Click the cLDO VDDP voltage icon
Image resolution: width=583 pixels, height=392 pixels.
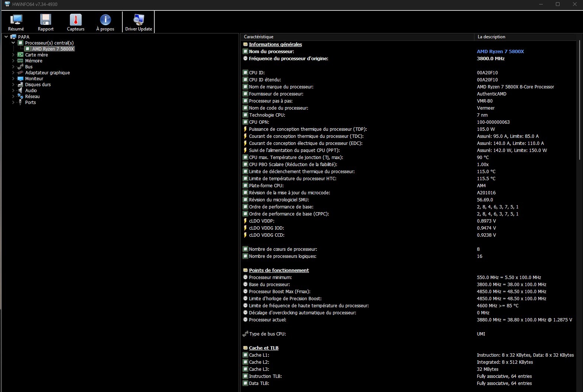point(245,221)
